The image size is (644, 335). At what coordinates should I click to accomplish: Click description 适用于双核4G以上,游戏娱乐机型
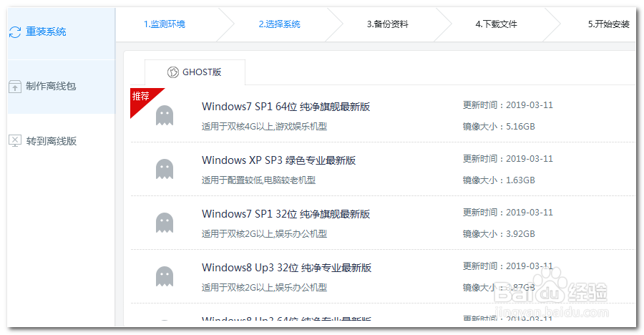point(264,127)
